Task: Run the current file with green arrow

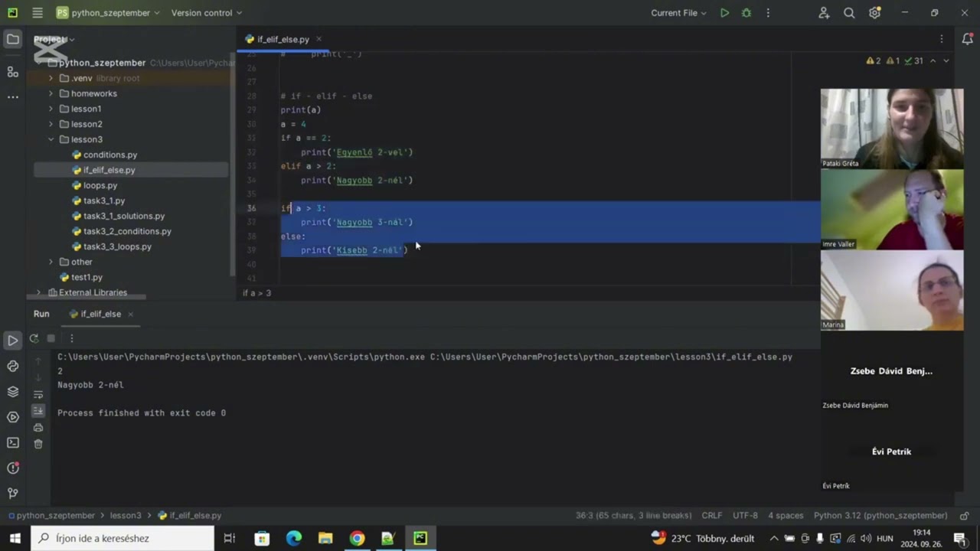Action: pos(724,13)
